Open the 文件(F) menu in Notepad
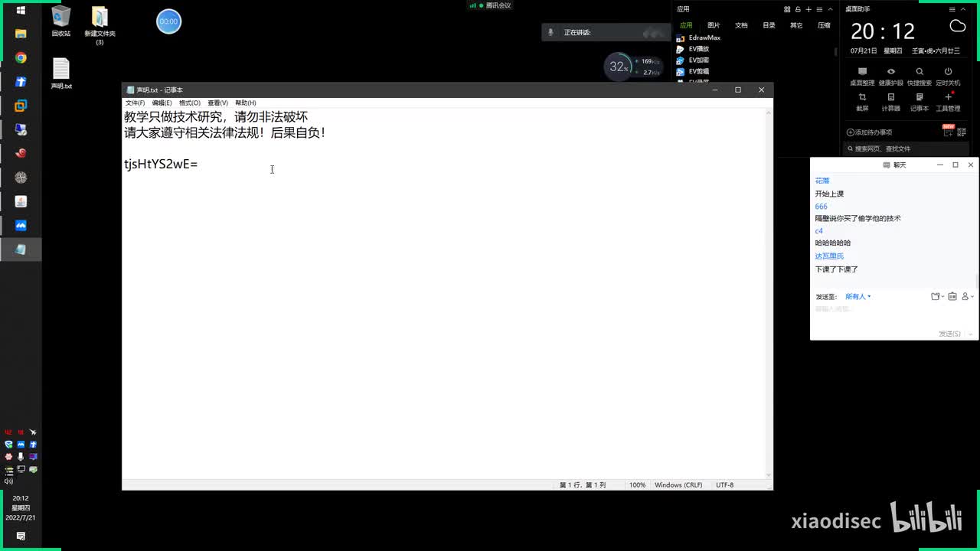980x551 pixels. (135, 103)
